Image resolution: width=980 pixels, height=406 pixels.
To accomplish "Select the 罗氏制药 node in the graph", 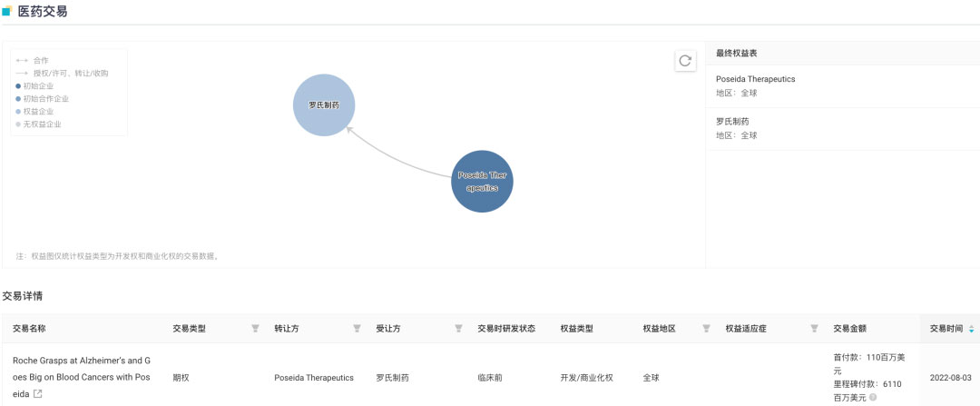I will [323, 105].
